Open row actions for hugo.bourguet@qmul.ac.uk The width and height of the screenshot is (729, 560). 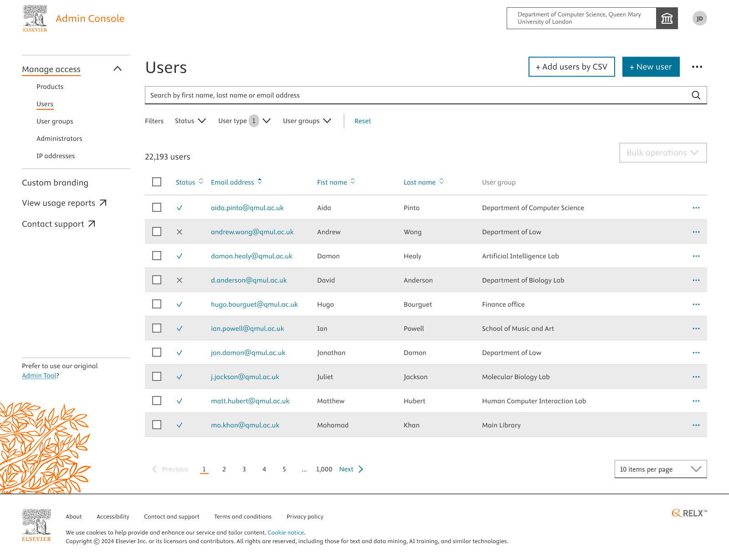point(696,304)
